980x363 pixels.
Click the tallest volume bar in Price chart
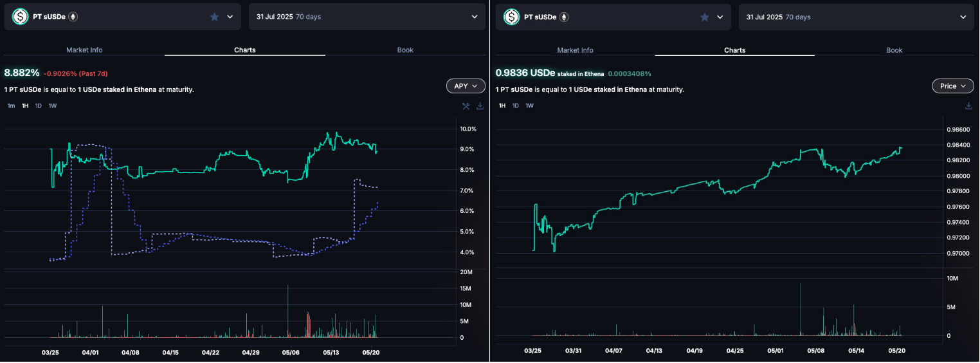(801, 309)
